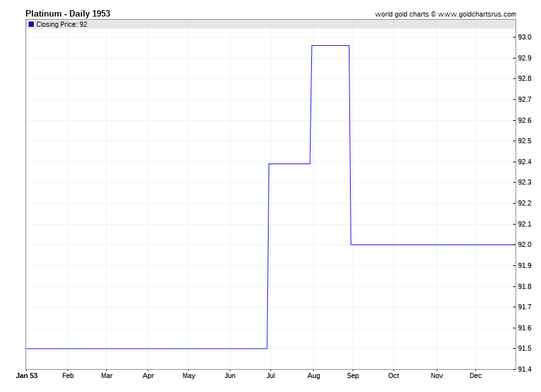Click the 'Closing Price: 92' legend text

[x=62, y=24]
